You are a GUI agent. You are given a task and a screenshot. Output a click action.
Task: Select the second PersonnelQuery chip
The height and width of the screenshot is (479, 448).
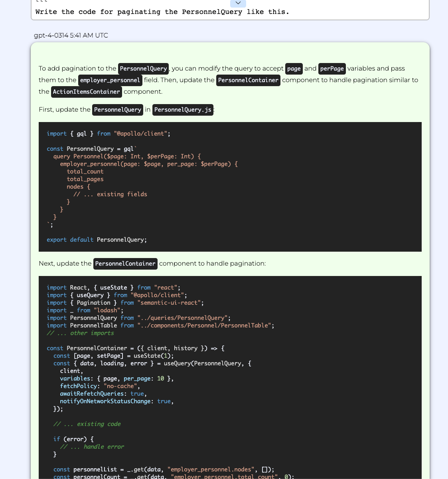pyautogui.click(x=117, y=110)
